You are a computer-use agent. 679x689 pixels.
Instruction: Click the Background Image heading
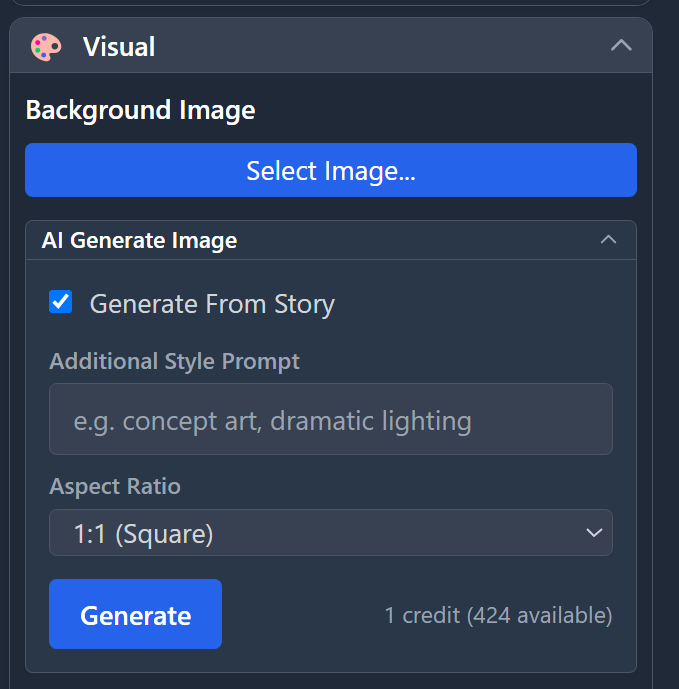point(140,110)
